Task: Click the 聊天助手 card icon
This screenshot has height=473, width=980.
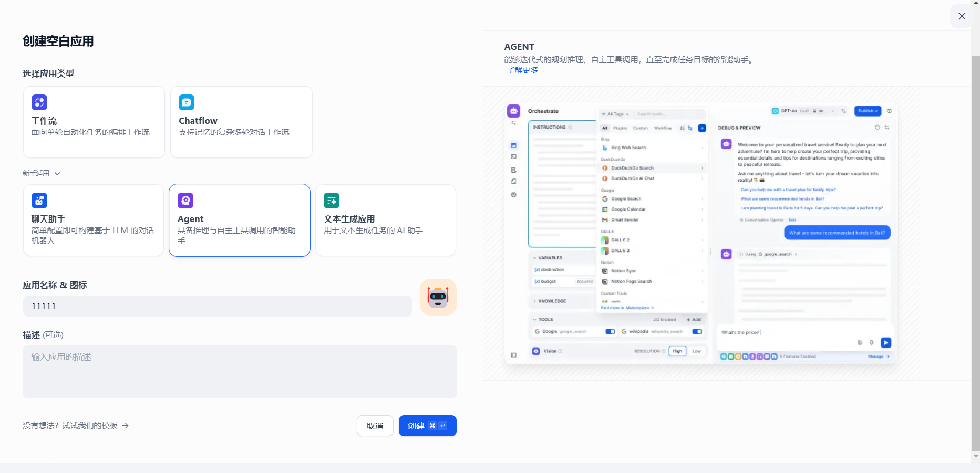Action: (x=39, y=200)
